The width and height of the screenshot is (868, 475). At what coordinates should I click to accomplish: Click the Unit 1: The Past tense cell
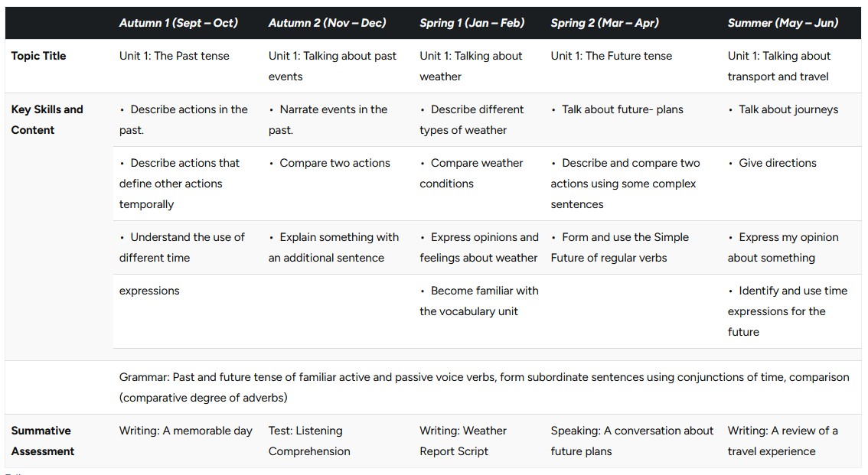click(174, 56)
